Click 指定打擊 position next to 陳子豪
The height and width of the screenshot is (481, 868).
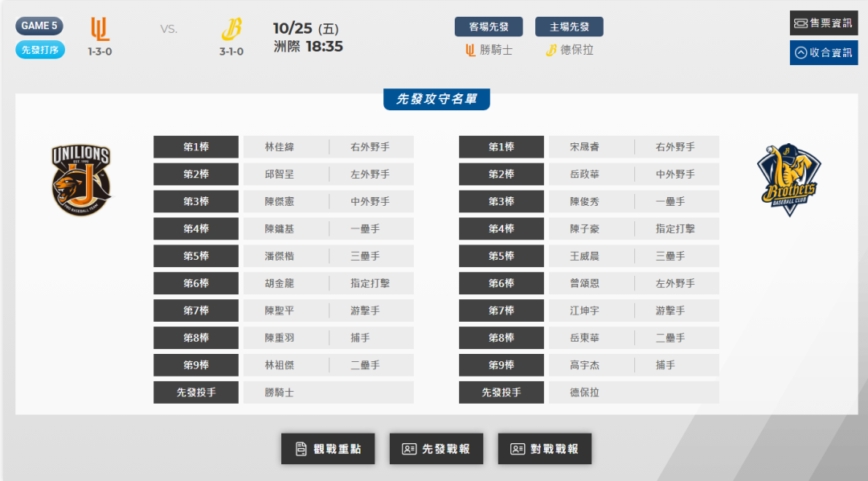pos(675,229)
